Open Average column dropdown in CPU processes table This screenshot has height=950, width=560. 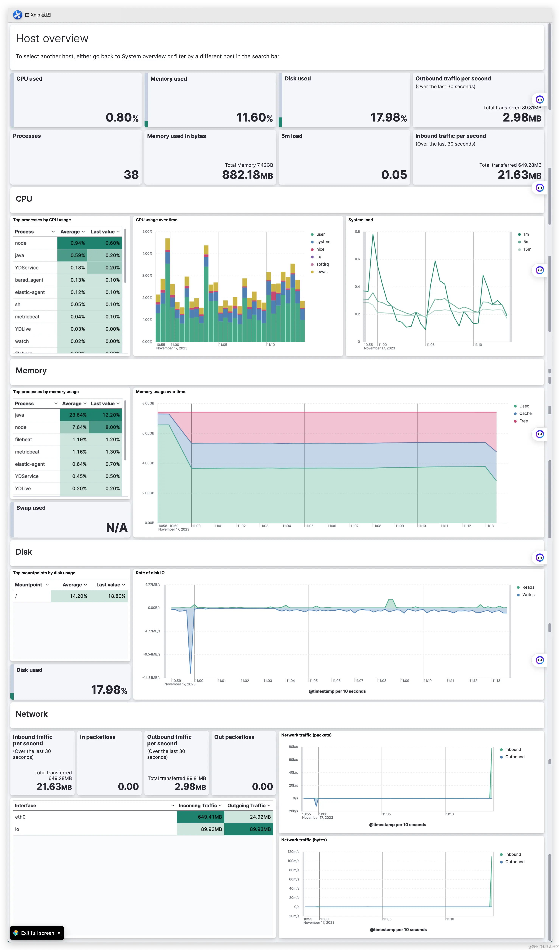(83, 232)
